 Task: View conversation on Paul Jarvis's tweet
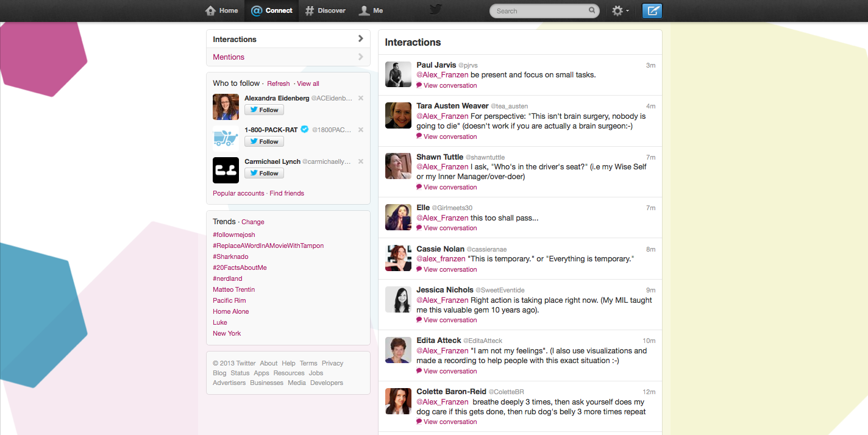click(447, 85)
